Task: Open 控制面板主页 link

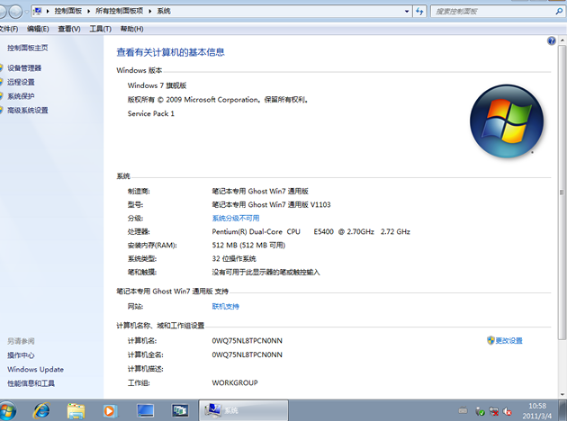Action: point(28,48)
